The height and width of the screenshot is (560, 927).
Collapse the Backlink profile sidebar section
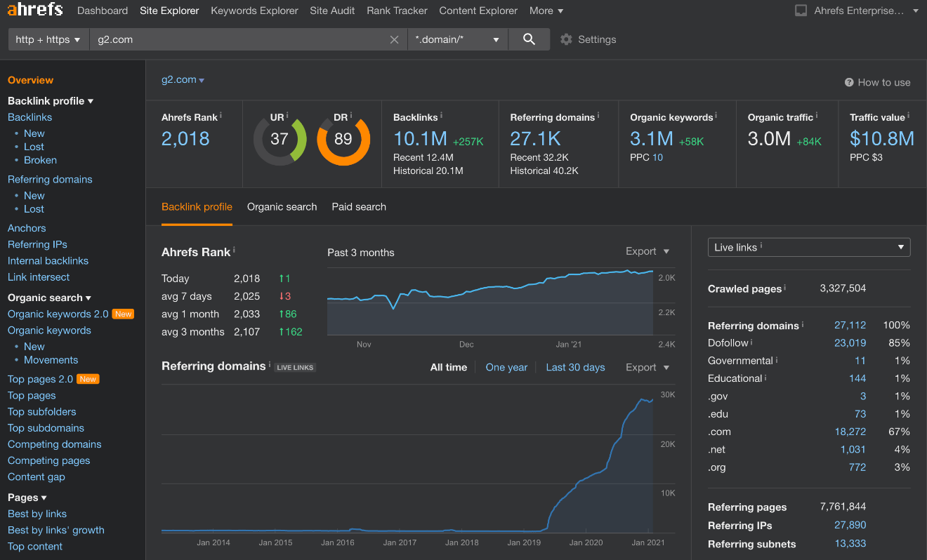click(51, 101)
